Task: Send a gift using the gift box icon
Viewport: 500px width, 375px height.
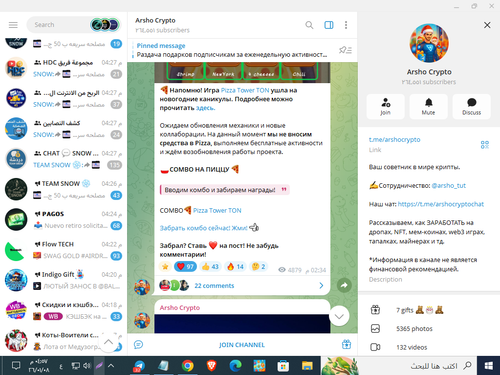Action: pos(346,344)
